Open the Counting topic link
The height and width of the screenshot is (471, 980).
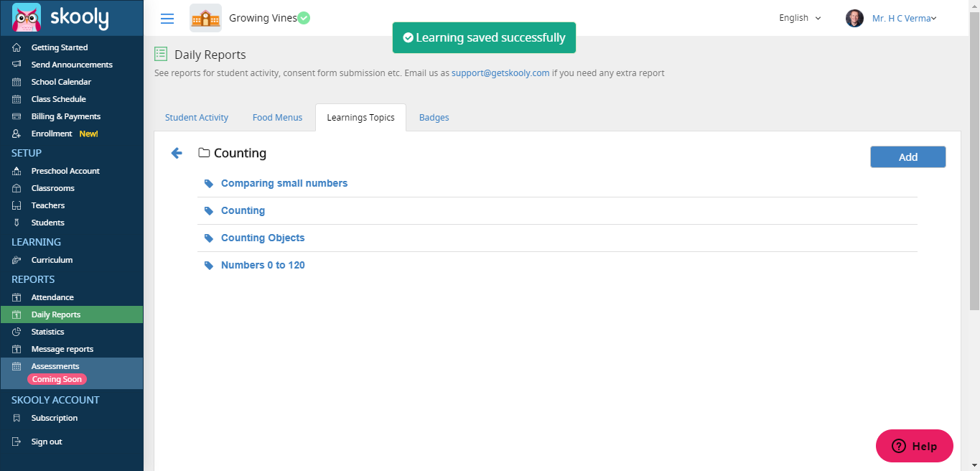click(243, 211)
